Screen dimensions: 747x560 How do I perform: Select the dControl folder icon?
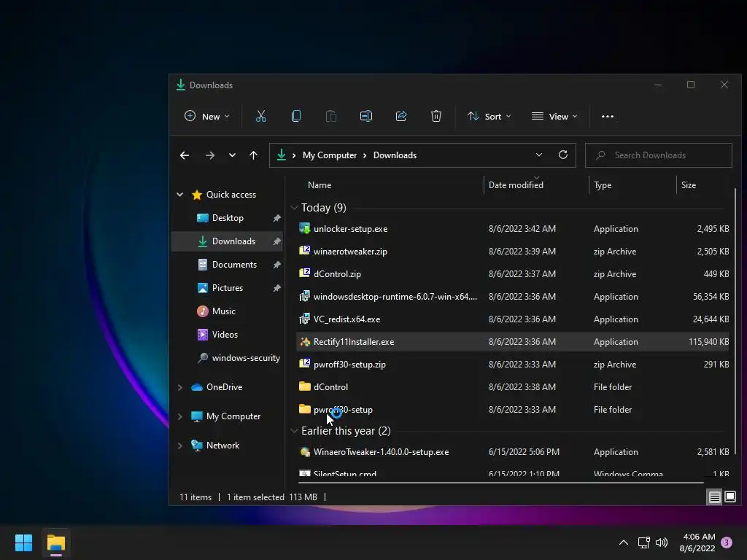304,386
